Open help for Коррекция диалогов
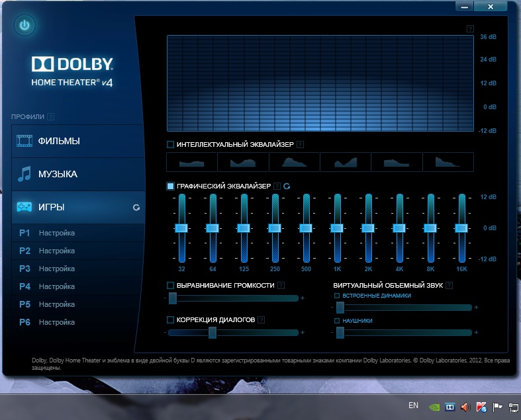 click(261, 319)
